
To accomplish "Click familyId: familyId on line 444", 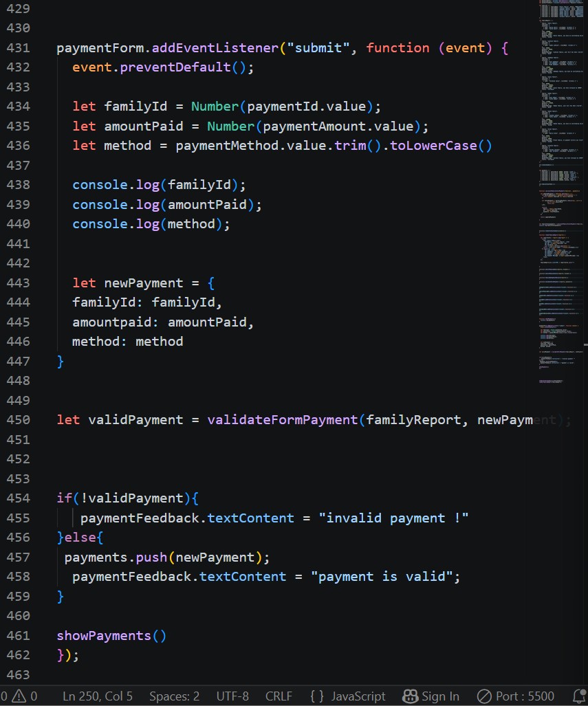I will pos(147,302).
